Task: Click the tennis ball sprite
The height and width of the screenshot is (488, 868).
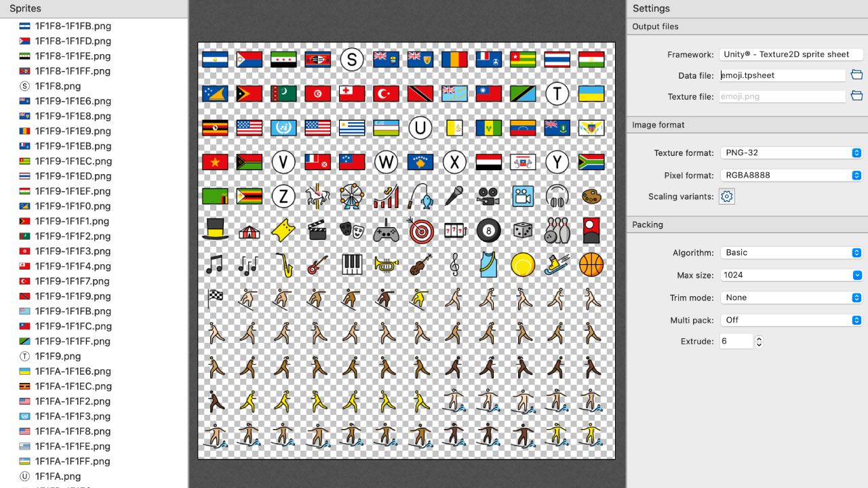Action: click(x=523, y=264)
